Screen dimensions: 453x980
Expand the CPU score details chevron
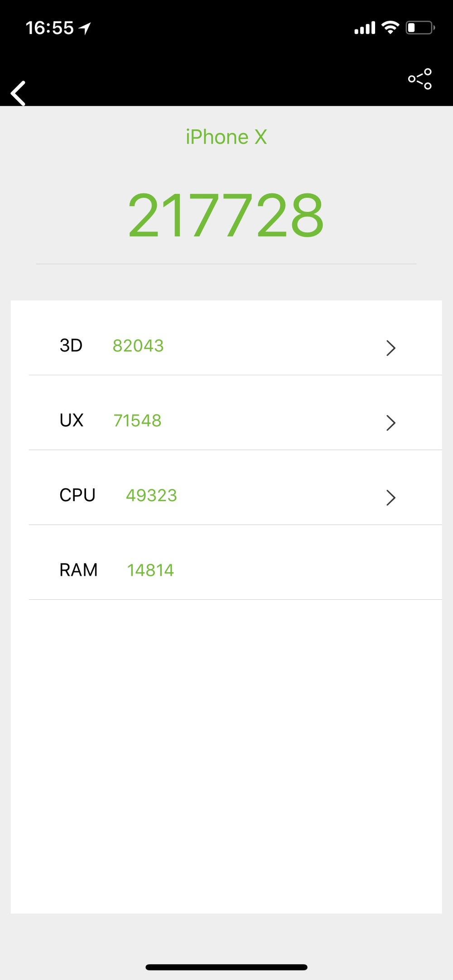[390, 497]
